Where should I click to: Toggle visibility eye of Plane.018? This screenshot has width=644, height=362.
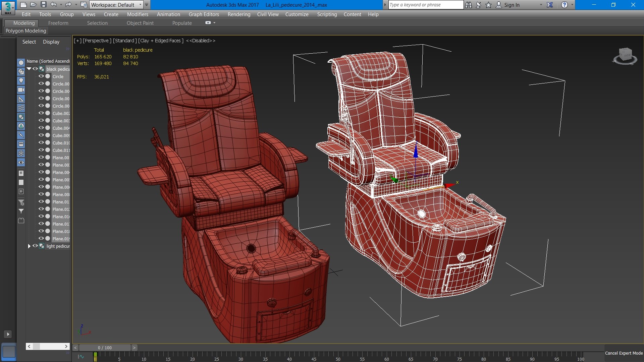[41, 231]
